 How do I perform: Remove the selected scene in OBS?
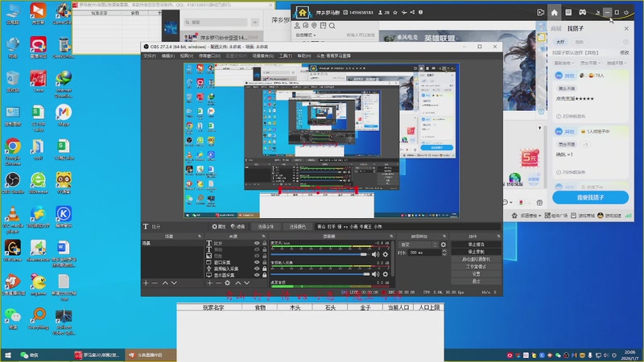tap(155, 283)
